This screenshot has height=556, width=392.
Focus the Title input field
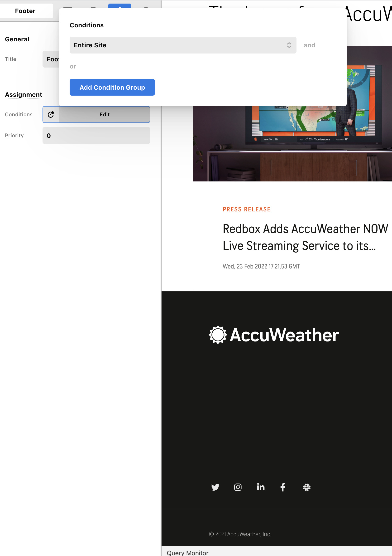[x=51, y=59]
